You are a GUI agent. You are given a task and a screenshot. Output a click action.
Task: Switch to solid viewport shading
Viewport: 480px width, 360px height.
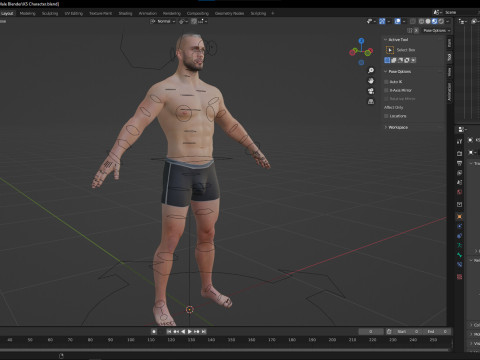pyautogui.click(x=428, y=21)
